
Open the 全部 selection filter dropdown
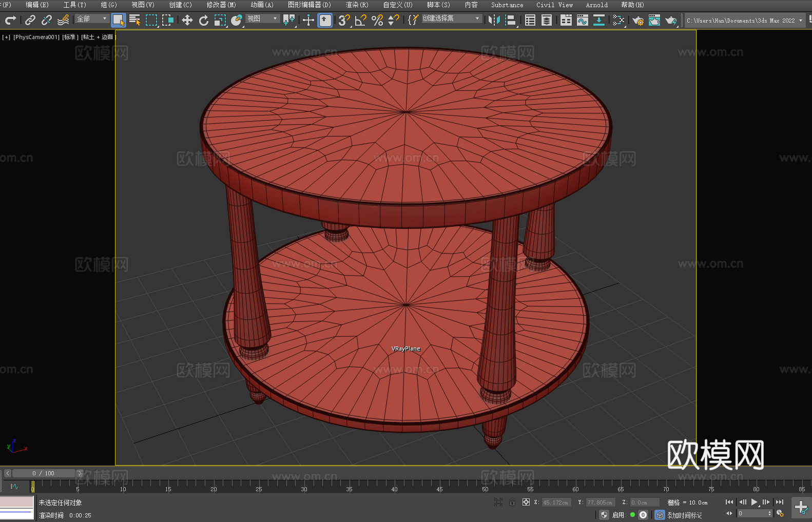[92, 18]
